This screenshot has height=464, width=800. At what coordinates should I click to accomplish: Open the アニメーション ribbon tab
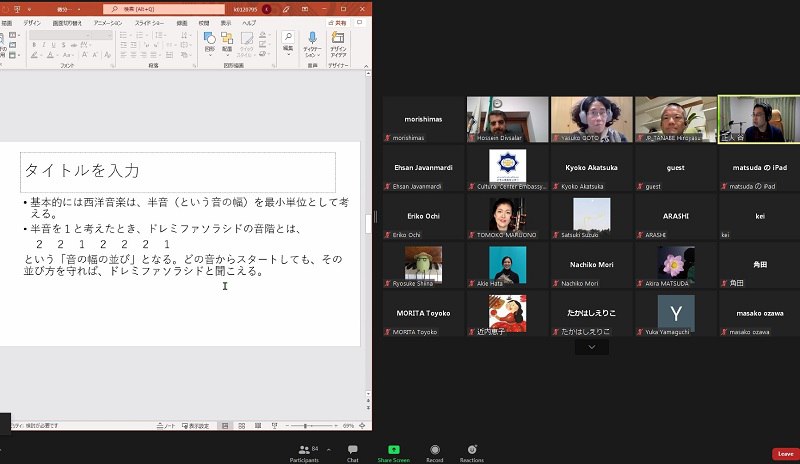(x=108, y=21)
